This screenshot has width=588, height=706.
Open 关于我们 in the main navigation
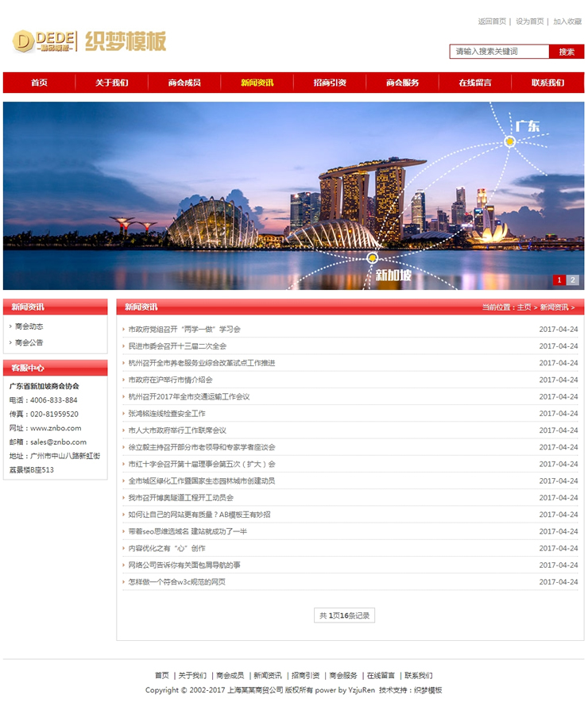111,83
